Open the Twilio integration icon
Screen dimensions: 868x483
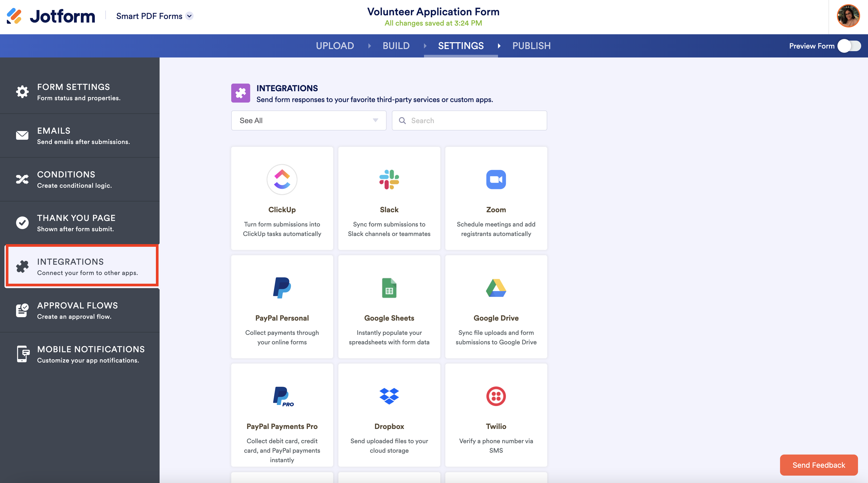[496, 396]
